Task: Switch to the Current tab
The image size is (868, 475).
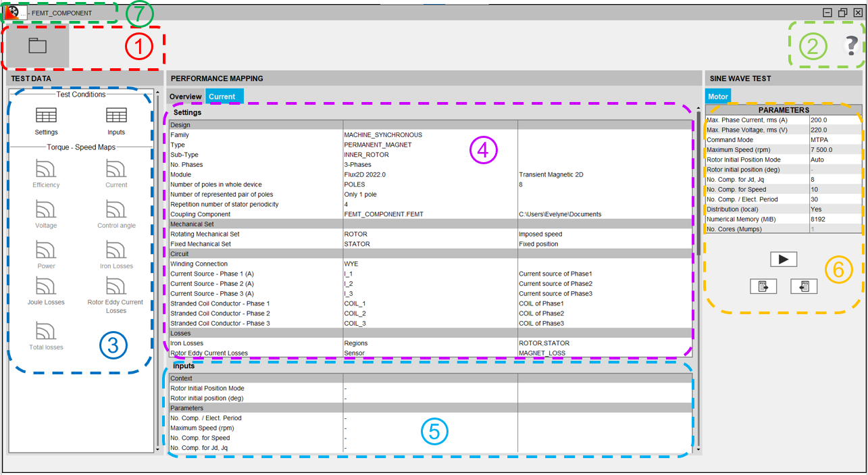Action: coord(222,97)
